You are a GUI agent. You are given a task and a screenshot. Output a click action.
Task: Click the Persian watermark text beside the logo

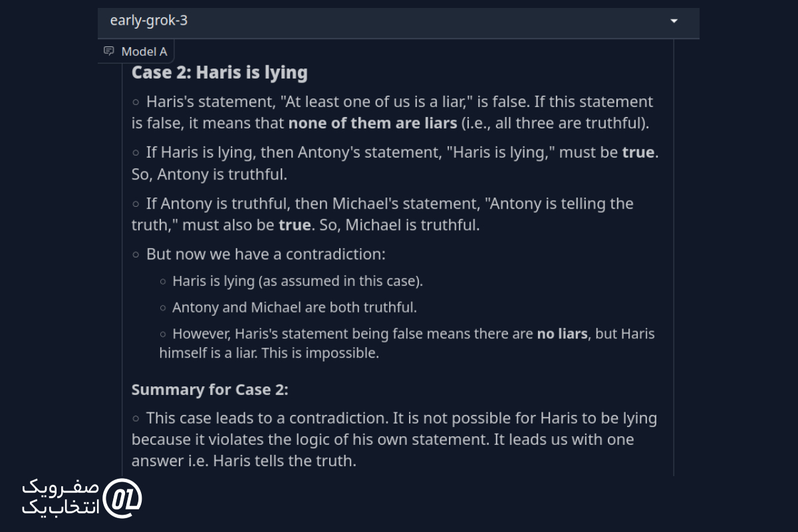point(61,497)
